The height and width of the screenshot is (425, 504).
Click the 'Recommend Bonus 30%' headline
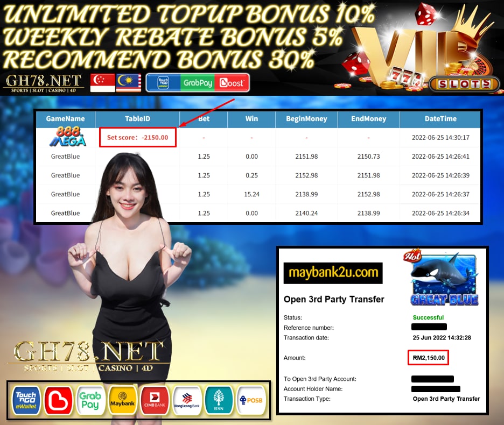158,59
